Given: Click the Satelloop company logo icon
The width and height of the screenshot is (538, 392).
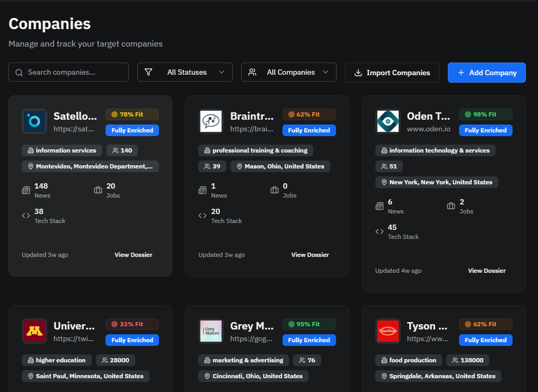Looking at the screenshot, I should (x=34, y=122).
